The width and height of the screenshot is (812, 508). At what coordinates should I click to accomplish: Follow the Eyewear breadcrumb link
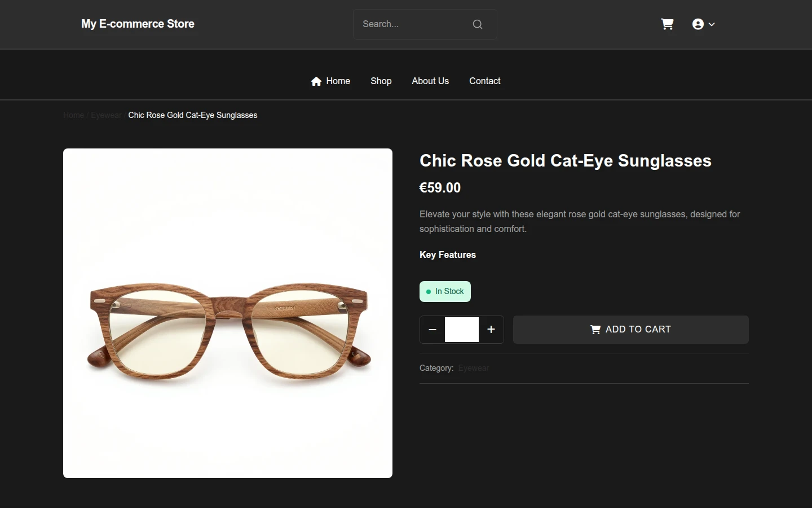(x=106, y=115)
